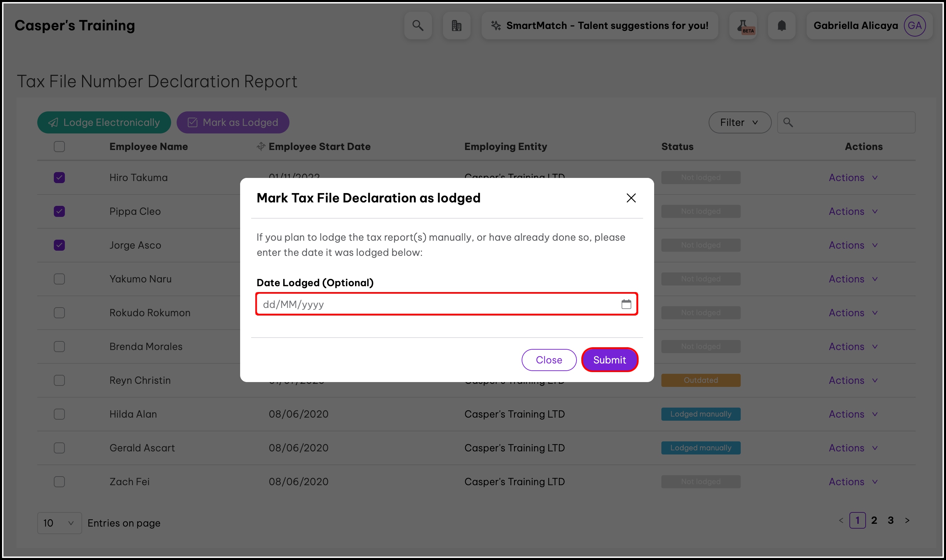Screen dimensions: 946x560
Task: Toggle the select-all header checkbox
Action: (x=59, y=147)
